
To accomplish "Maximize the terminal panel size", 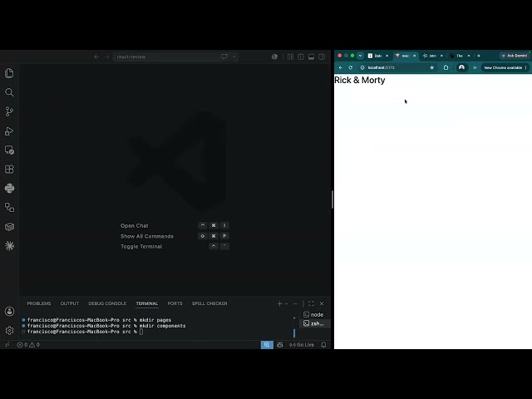I will pos(311,303).
